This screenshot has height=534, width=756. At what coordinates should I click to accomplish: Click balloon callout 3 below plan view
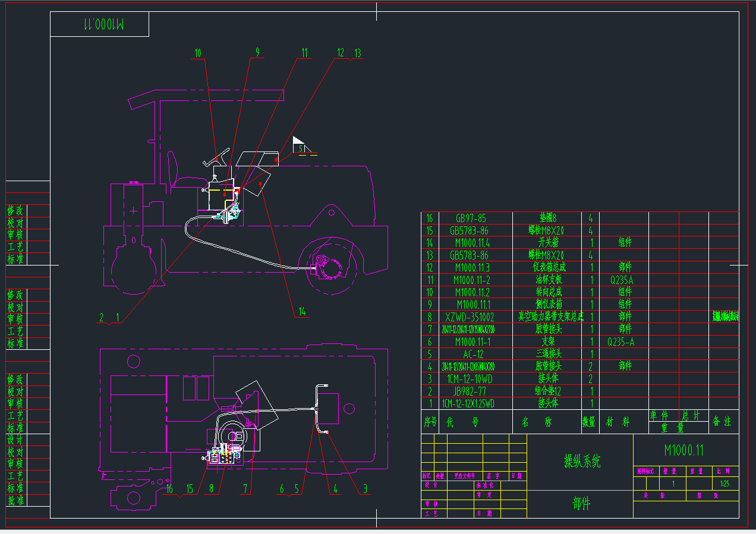coord(366,489)
